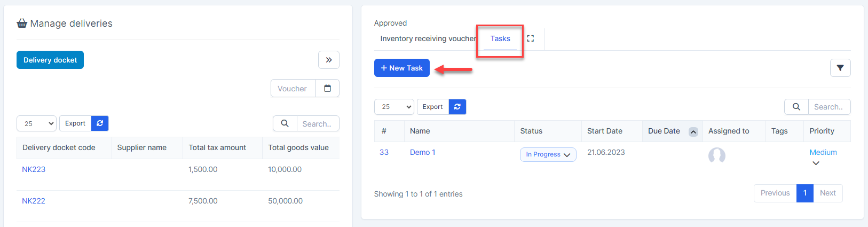Click the New Task button
The width and height of the screenshot is (868, 227).
(401, 68)
